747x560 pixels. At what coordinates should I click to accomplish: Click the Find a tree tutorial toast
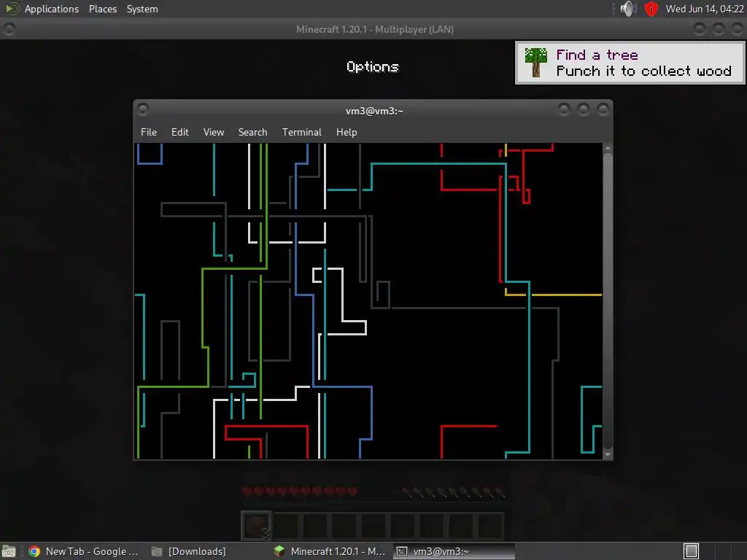(x=630, y=63)
